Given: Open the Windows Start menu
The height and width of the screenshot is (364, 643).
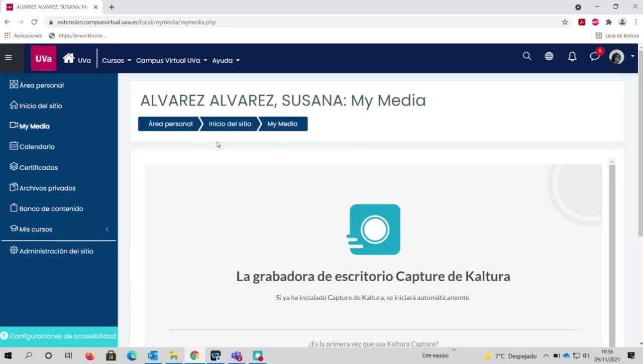Looking at the screenshot, I should click(8, 355).
